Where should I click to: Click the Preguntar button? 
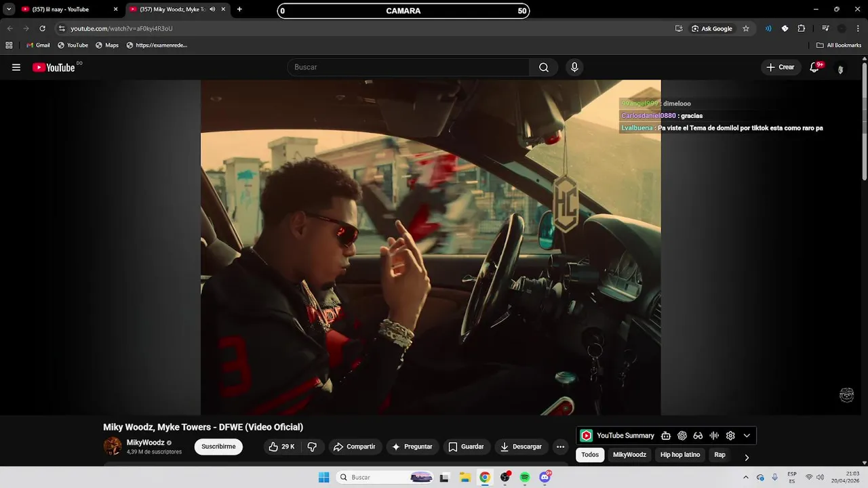click(x=412, y=447)
